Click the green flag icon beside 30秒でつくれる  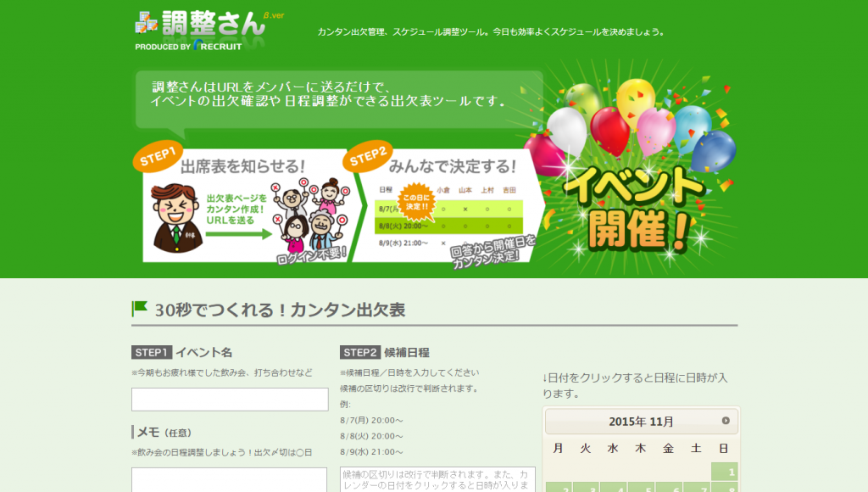[140, 309]
